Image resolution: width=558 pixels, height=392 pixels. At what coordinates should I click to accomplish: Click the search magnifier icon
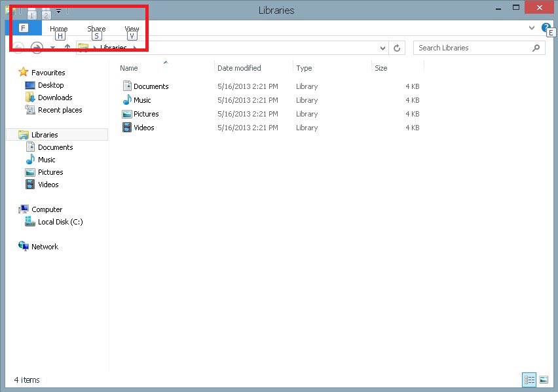(x=536, y=48)
